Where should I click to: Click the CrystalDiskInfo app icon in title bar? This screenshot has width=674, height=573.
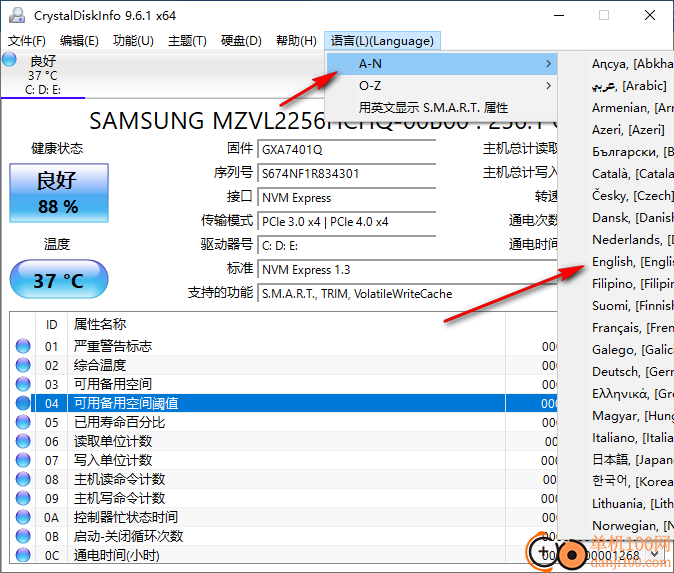pyautogui.click(x=17, y=15)
